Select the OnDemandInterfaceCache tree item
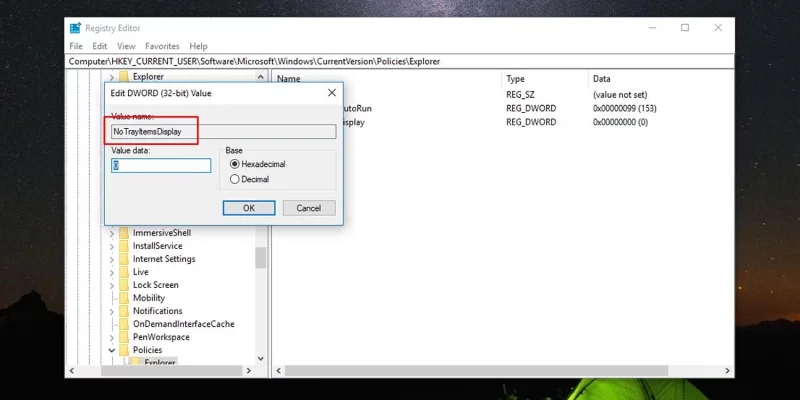The image size is (800, 400). coord(184,324)
